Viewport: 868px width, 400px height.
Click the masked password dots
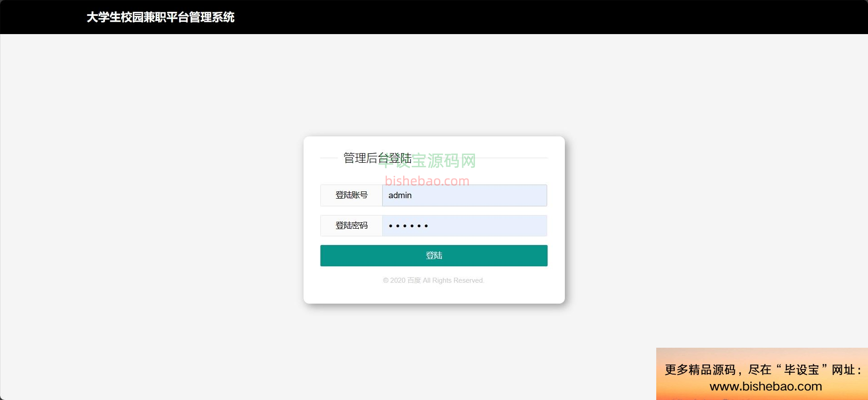[x=408, y=226]
